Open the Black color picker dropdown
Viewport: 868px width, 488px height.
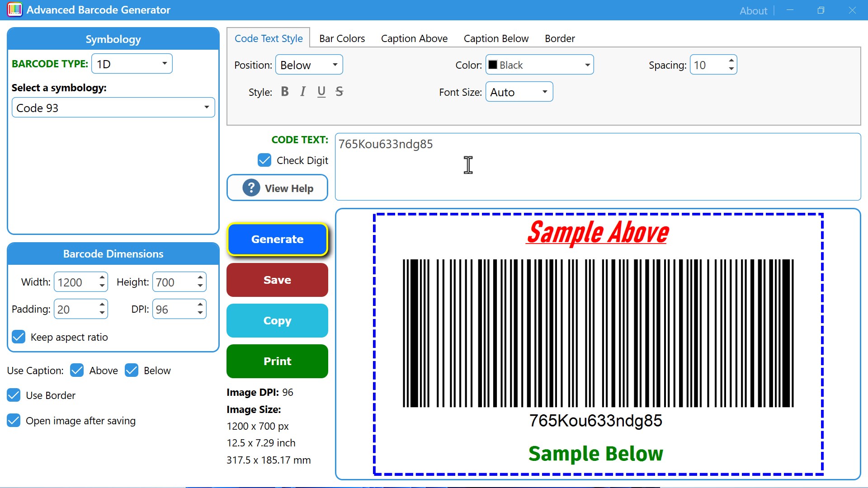[x=539, y=65]
